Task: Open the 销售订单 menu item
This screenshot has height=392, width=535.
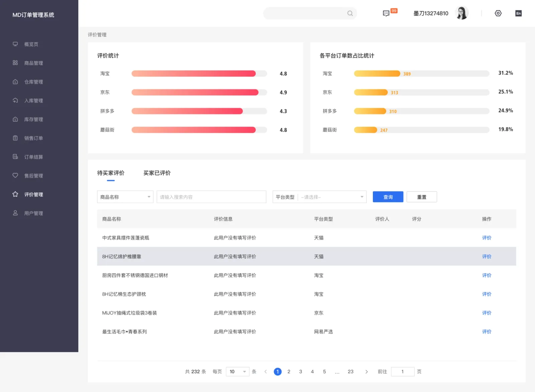Action: (x=33, y=138)
